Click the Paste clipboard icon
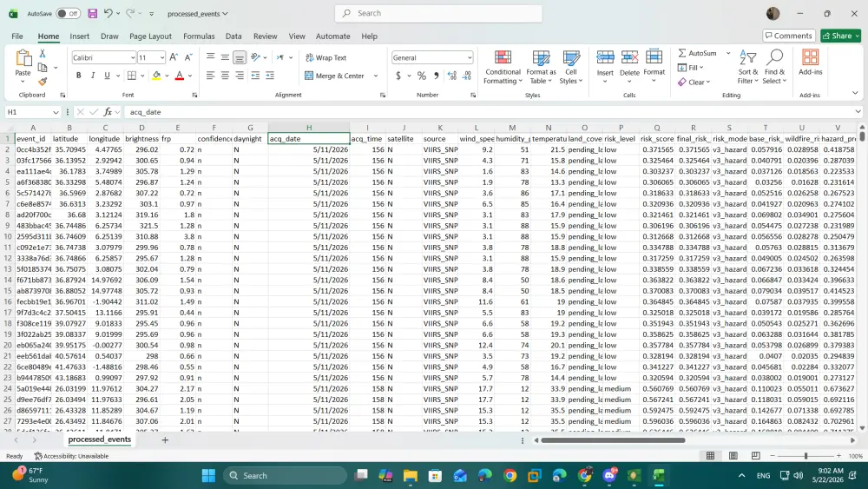 tap(23, 58)
